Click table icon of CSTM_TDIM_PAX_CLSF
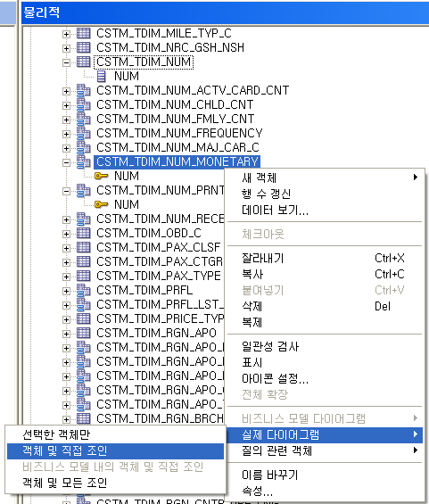The image size is (429, 504). pos(84,247)
